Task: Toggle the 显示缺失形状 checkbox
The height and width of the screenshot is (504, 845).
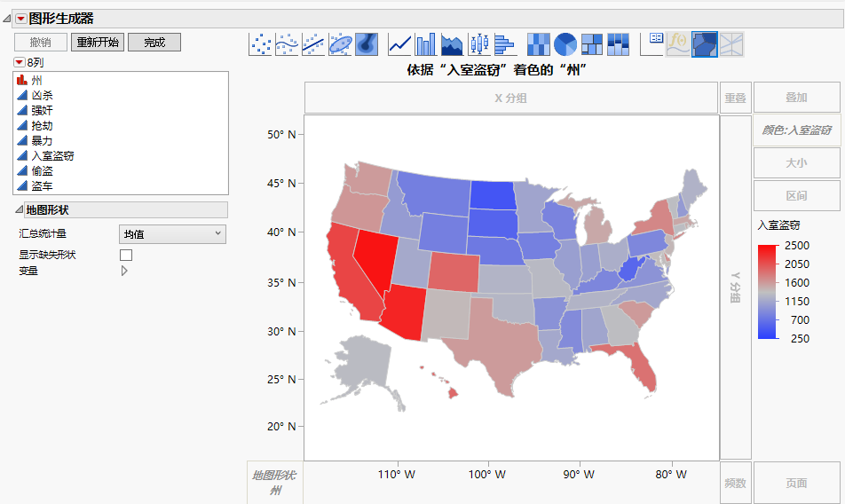Action: point(126,255)
